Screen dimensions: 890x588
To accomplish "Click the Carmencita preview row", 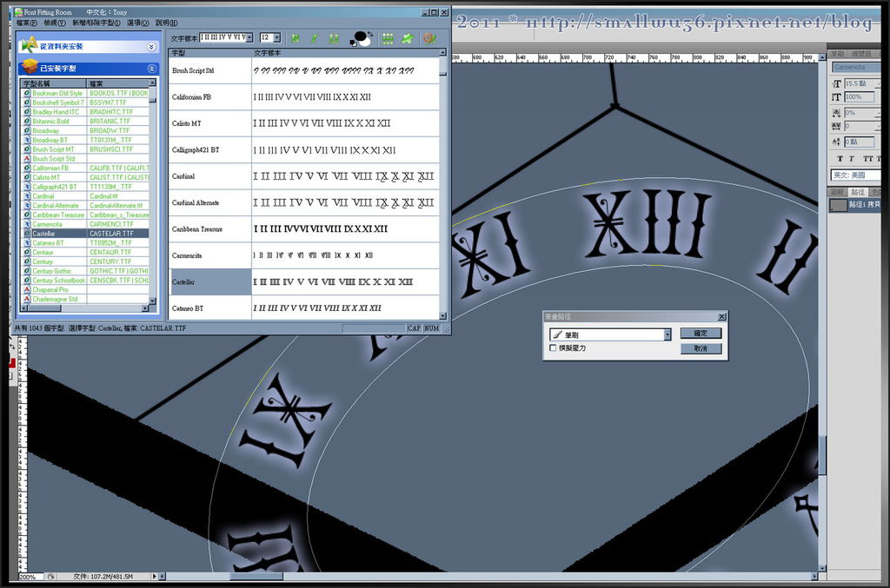I will 304,255.
